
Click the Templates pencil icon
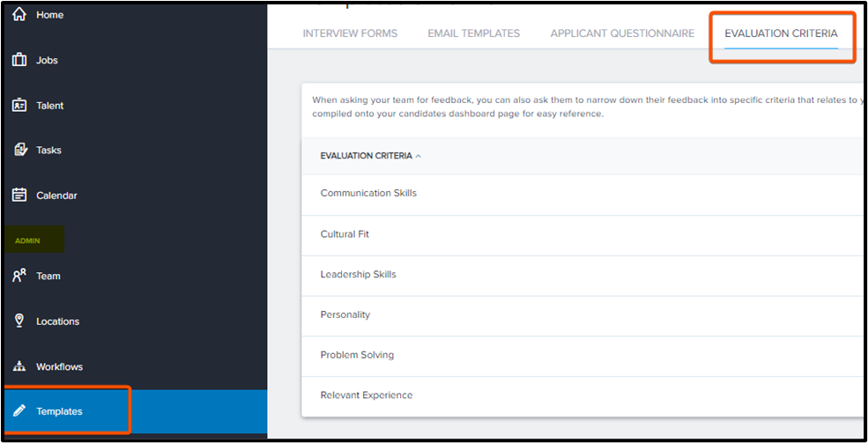click(x=19, y=411)
